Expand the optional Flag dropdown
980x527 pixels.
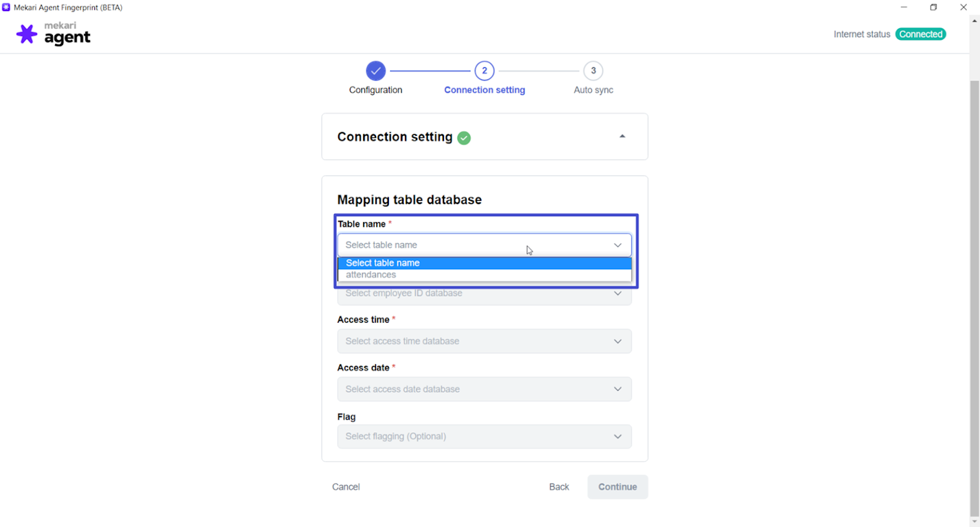click(484, 436)
